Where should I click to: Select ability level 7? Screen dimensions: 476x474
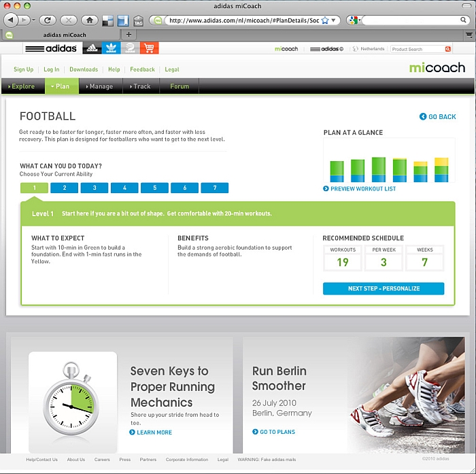click(215, 188)
